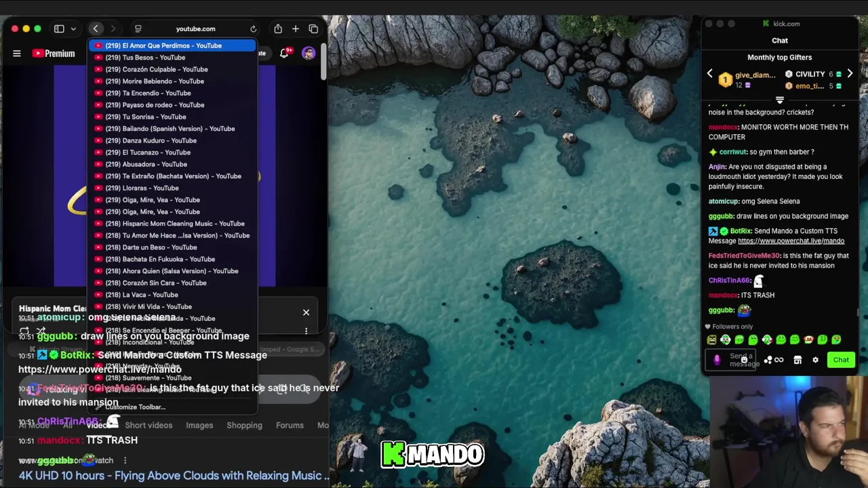Viewport: 868px width, 488px height.
Task: Choose Customize Toolbar… in the menu
Action: 172,407
